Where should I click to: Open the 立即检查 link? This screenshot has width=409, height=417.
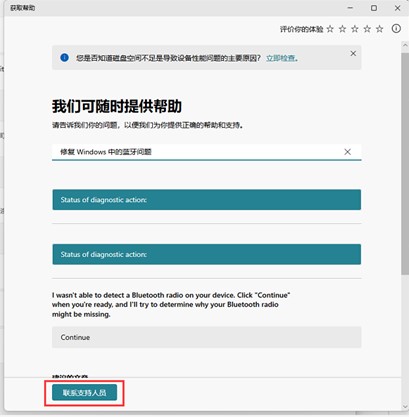pos(281,58)
